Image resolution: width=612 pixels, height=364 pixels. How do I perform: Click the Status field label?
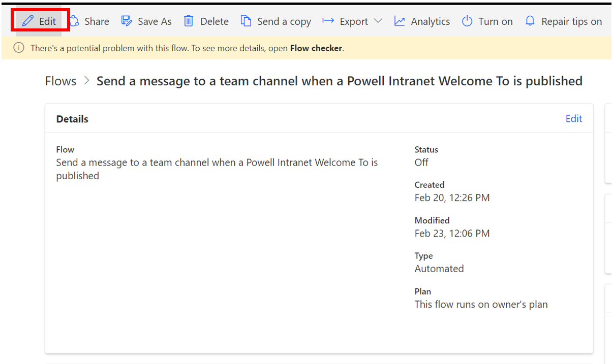[426, 150]
